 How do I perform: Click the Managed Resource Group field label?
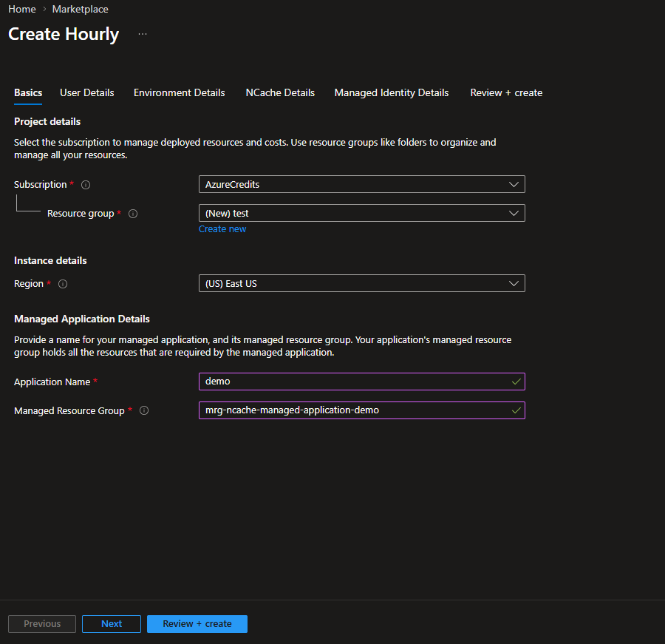69,410
